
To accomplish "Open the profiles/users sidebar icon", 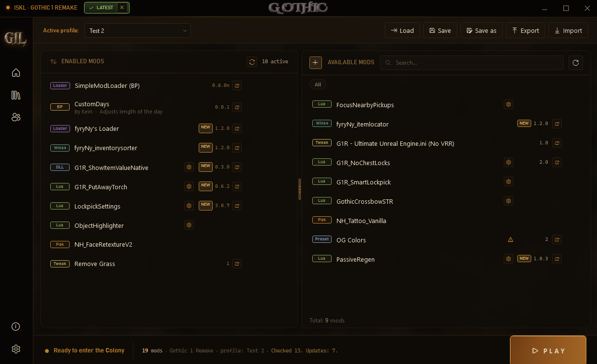I will tap(16, 117).
